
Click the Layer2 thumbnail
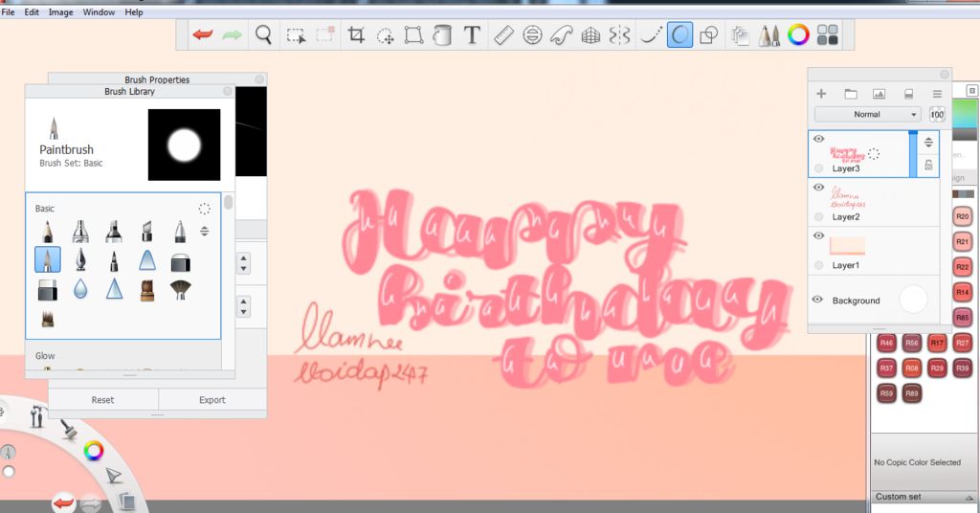point(848,197)
